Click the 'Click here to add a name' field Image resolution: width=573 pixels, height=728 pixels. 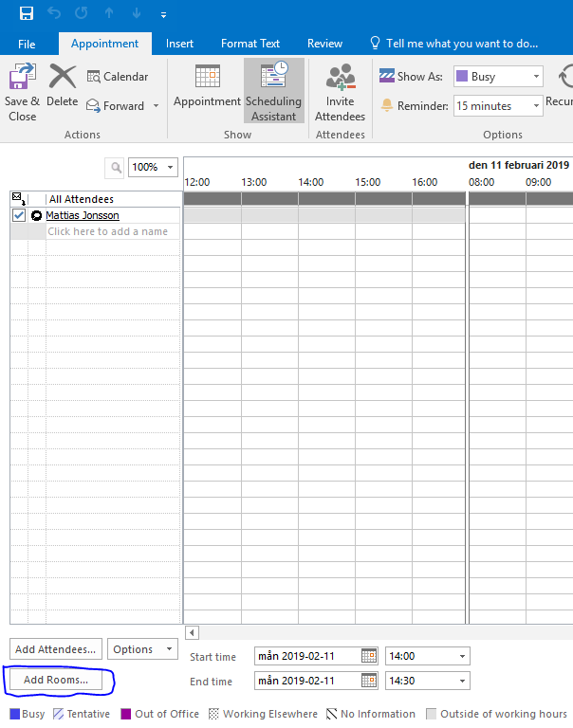coord(107,231)
